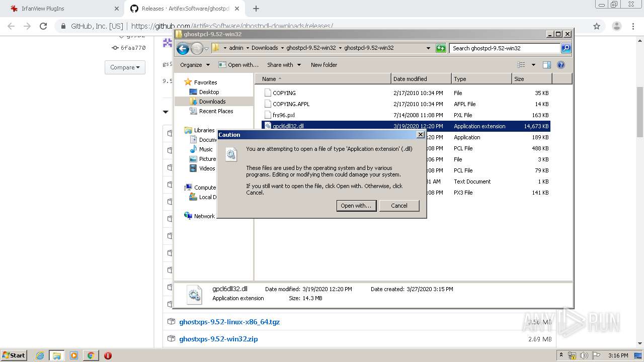Click the 'admin' breadcrumb in the address bar
The width and height of the screenshot is (644, 362).
pos(236,48)
